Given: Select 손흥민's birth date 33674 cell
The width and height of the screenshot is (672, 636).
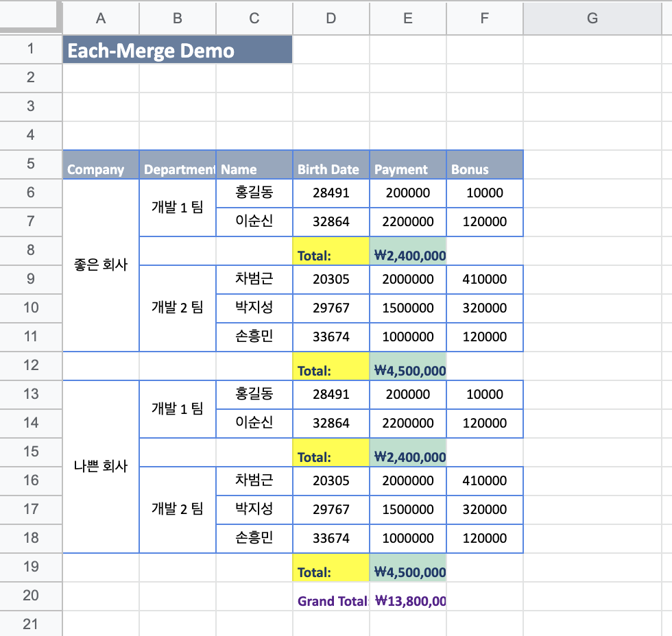Looking at the screenshot, I should [331, 337].
